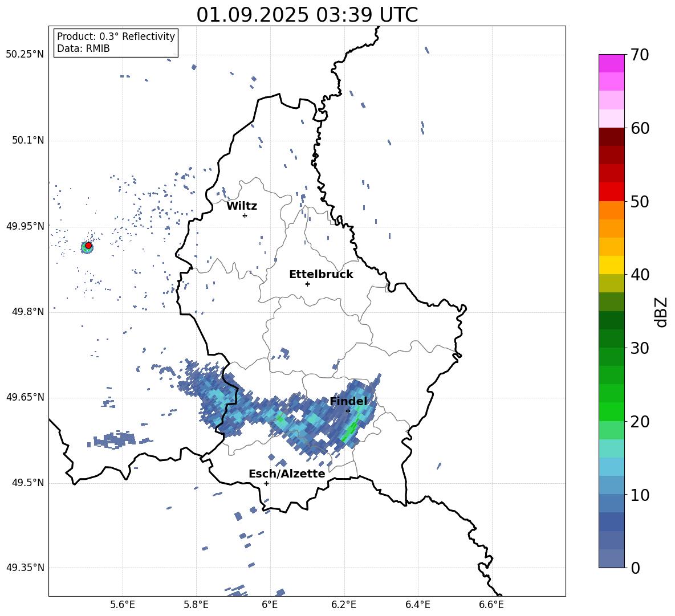Click the 'Data: RMIB' text
This screenshot has height=616, width=675.
point(83,48)
